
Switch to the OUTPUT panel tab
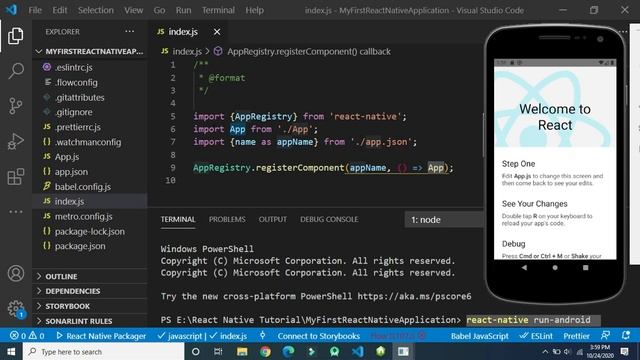[x=272, y=219]
